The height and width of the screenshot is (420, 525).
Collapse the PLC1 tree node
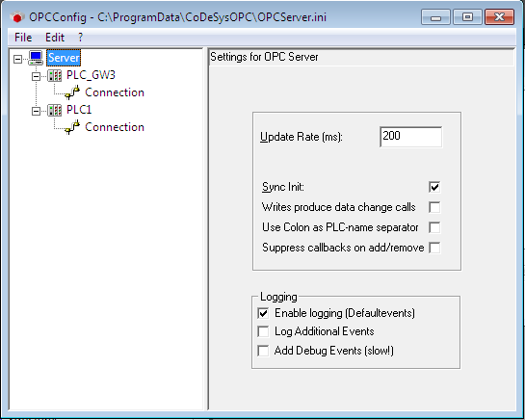(36, 111)
